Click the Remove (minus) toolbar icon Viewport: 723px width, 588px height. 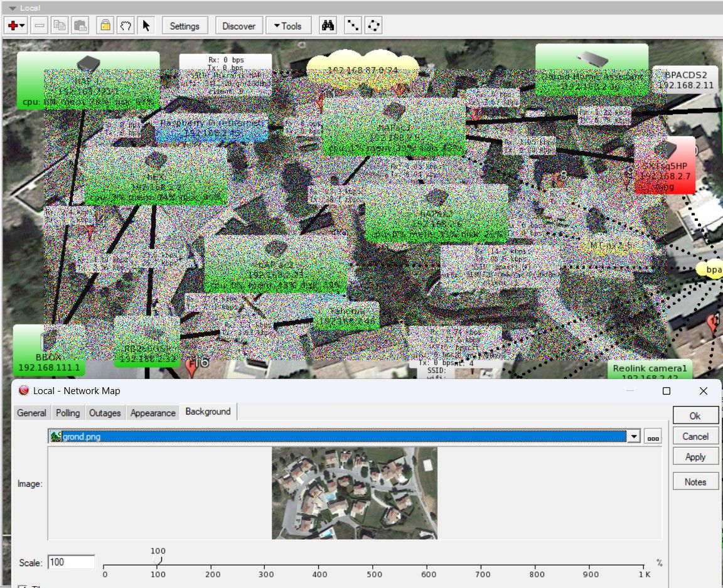coord(40,26)
